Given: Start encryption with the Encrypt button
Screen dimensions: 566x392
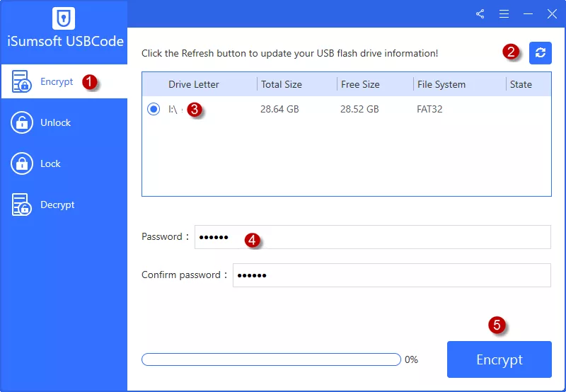Looking at the screenshot, I should (x=499, y=359).
